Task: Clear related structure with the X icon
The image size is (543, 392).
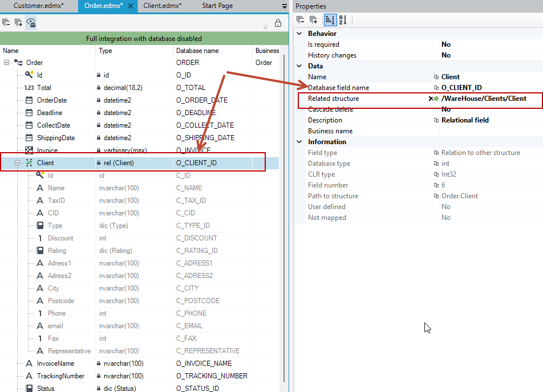Action: click(x=431, y=99)
